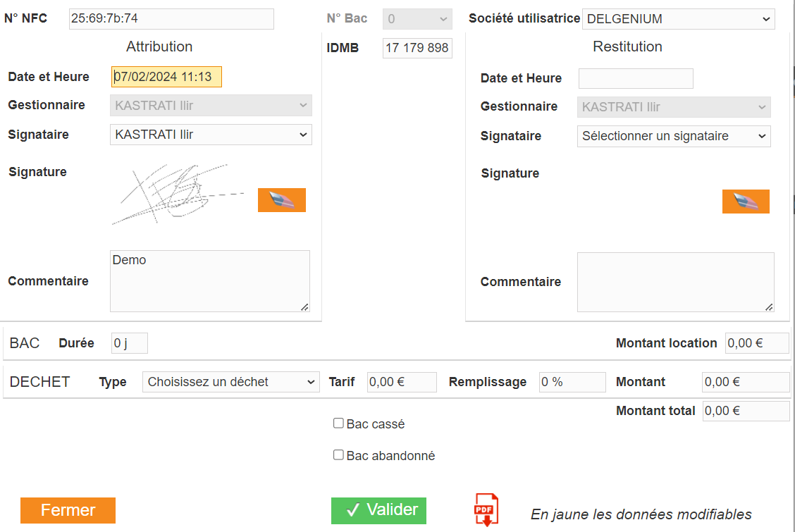Erase the Attribution signature with eraser icon
Image resolution: width=795 pixels, height=532 pixels.
[x=281, y=200]
